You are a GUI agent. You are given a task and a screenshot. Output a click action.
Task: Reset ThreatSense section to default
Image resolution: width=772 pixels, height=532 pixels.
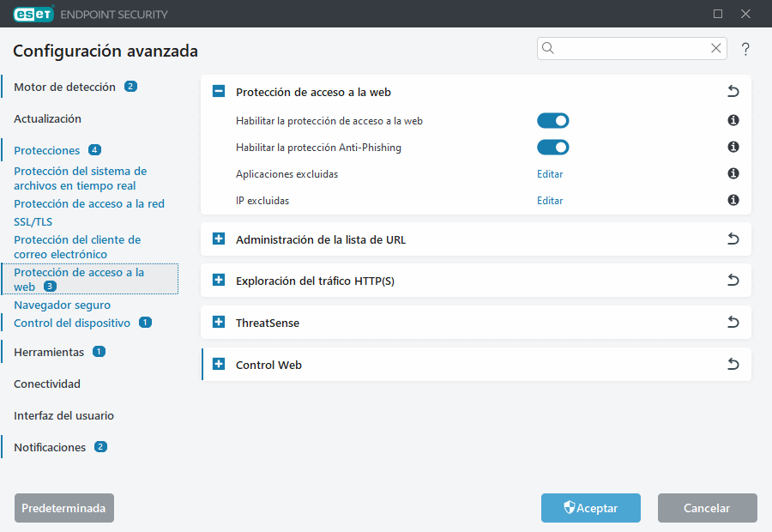[733, 322]
